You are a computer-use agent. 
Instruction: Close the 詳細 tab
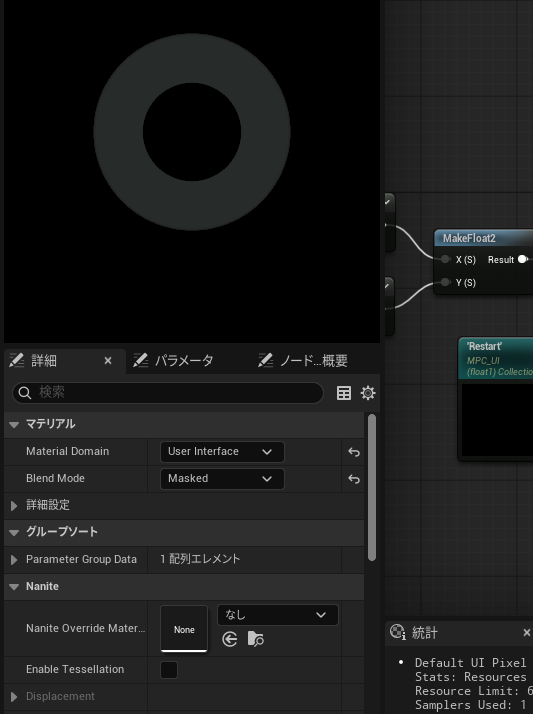(x=108, y=361)
